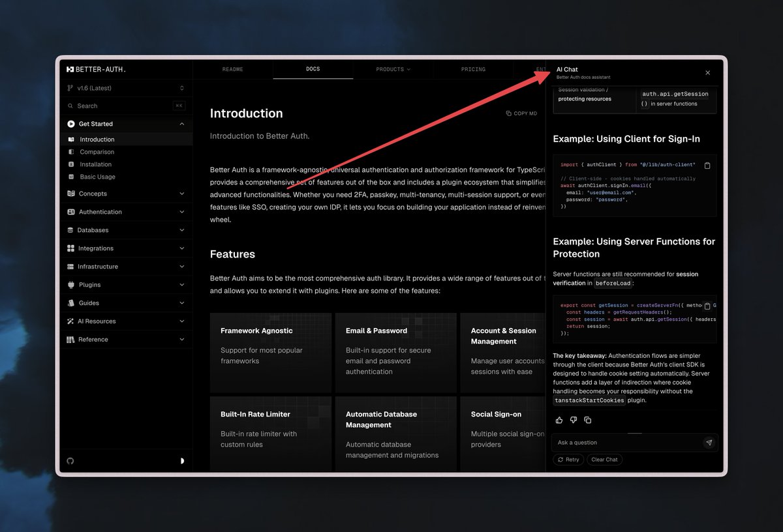The height and width of the screenshot is (532, 783).
Task: Open the PRODUCTS dropdown menu
Action: coord(393,69)
